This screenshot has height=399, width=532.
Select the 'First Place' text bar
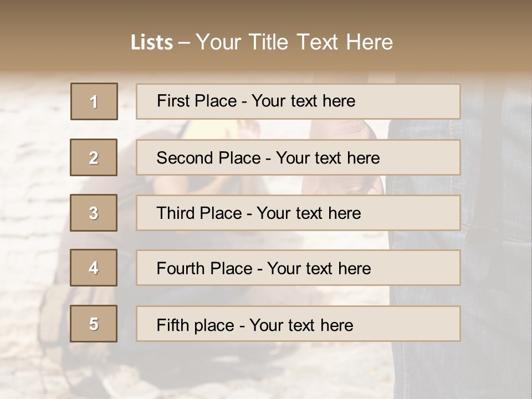click(298, 101)
